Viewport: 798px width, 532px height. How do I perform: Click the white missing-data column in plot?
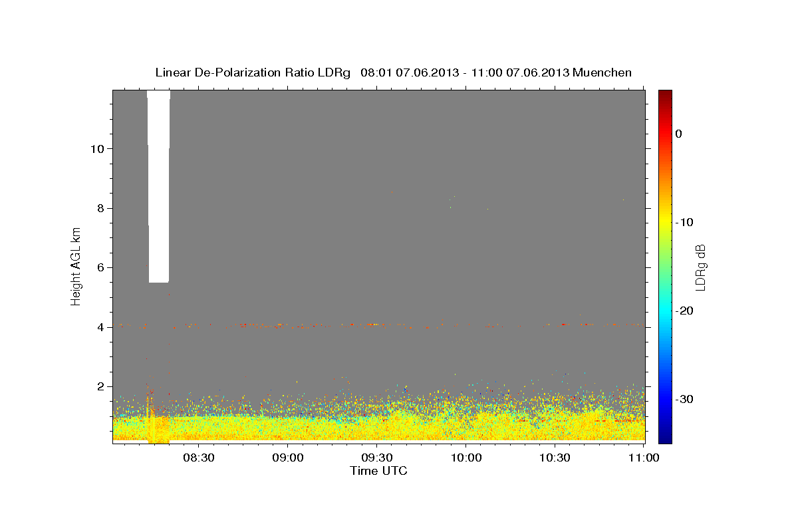tap(158, 186)
